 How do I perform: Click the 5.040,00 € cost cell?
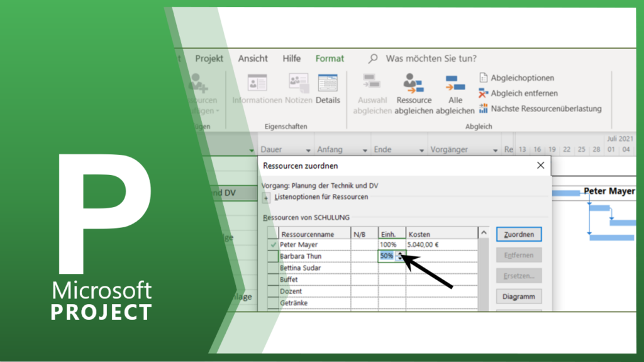[442, 244]
